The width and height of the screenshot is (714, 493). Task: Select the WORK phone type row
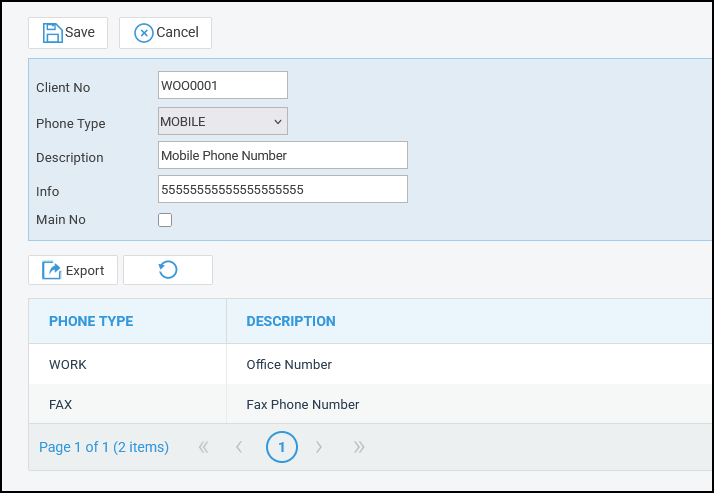point(68,365)
